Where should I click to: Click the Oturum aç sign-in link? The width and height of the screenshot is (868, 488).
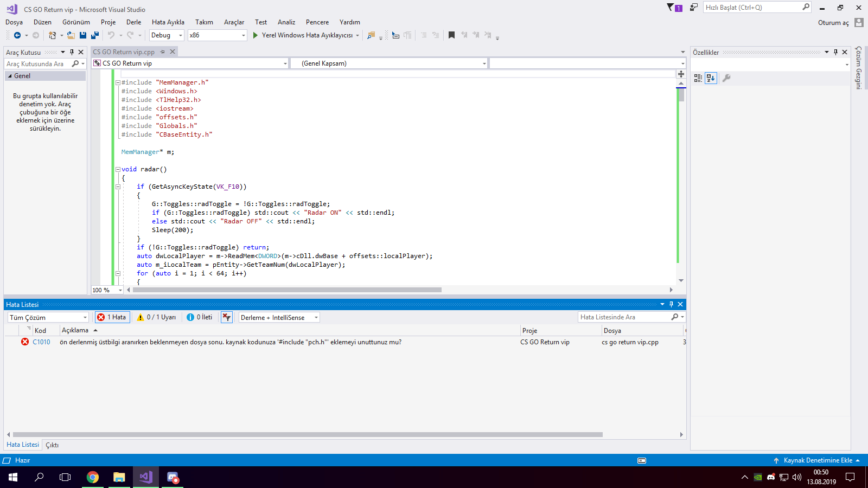[x=833, y=23]
